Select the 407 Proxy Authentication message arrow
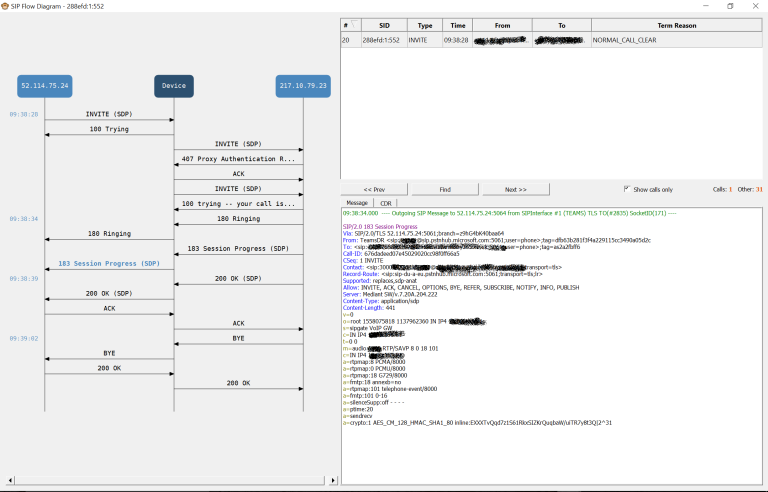The height and width of the screenshot is (492, 768). [x=238, y=159]
